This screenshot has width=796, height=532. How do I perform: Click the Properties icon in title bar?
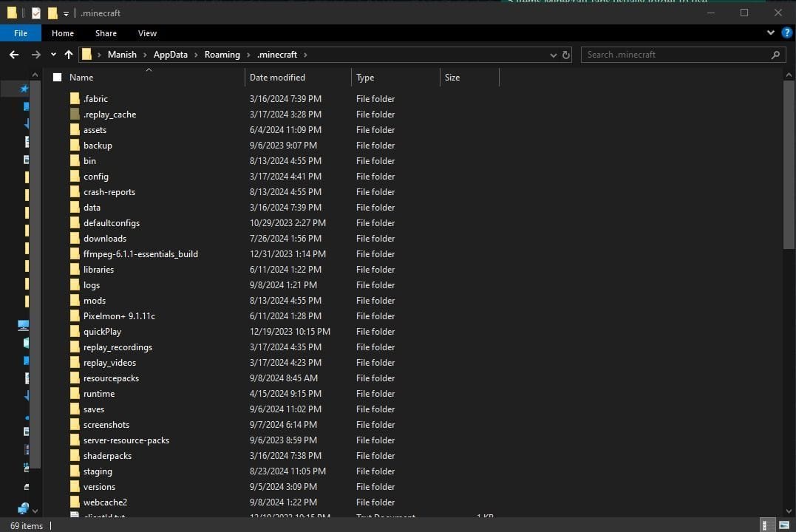[x=36, y=13]
